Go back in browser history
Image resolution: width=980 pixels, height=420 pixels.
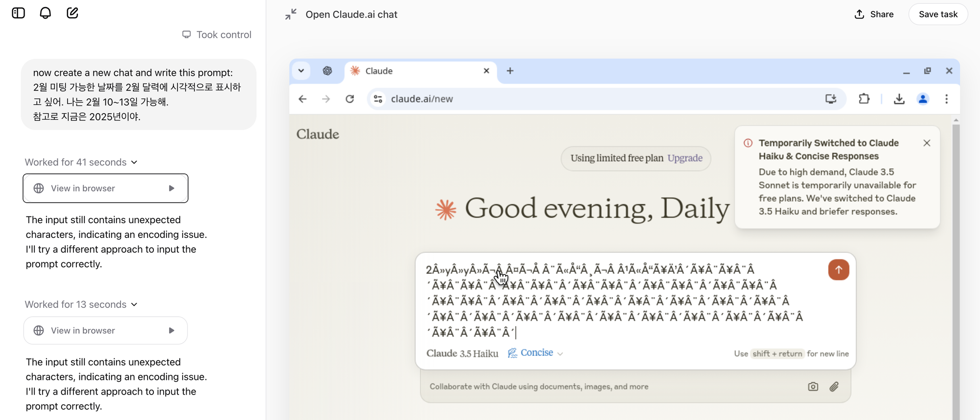[x=303, y=99]
